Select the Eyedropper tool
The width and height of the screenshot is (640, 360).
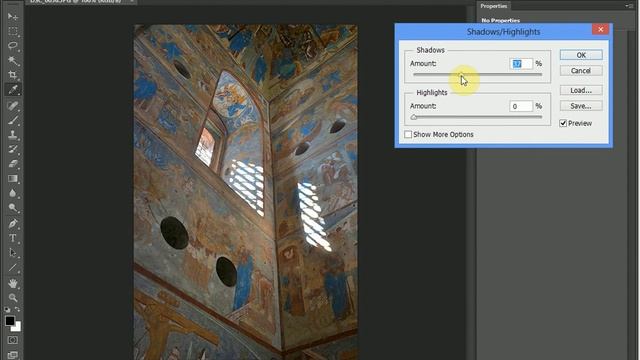tap(13, 89)
